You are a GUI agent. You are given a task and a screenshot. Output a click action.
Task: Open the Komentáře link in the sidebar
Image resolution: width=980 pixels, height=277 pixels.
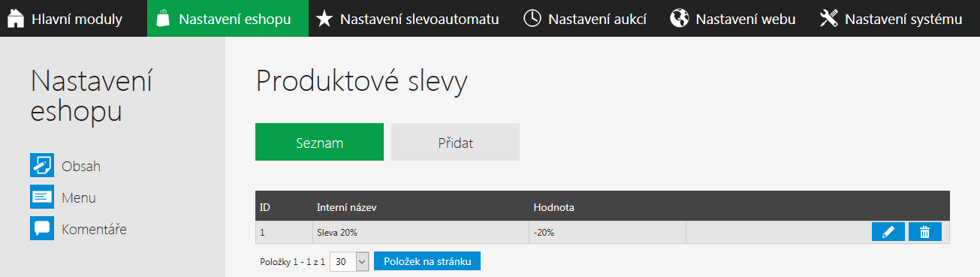(x=94, y=229)
